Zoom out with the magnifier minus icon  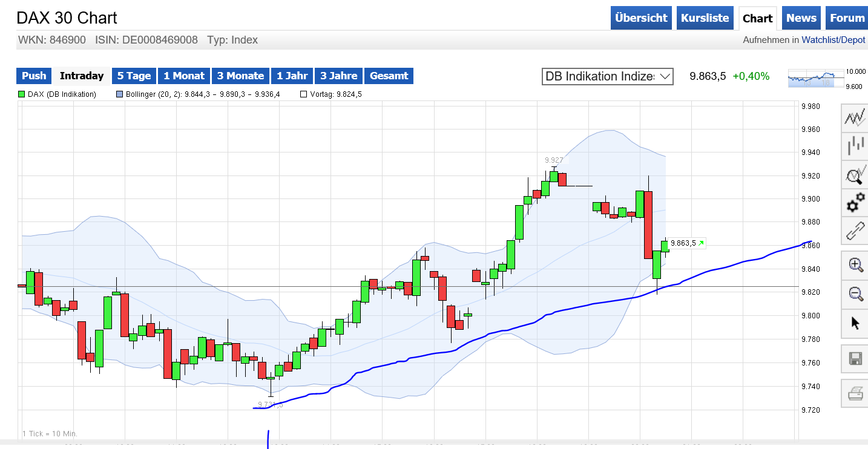click(x=855, y=294)
